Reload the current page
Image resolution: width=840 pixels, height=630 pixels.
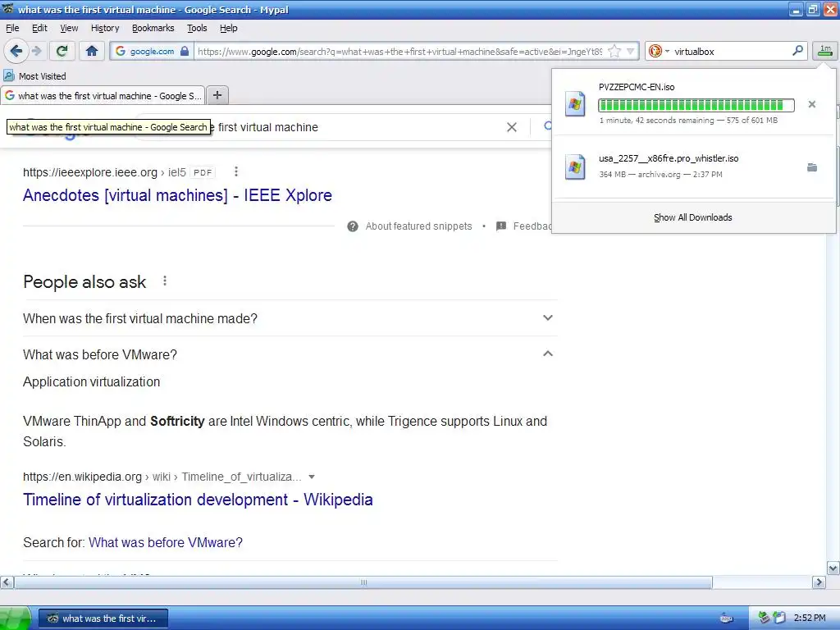pyautogui.click(x=62, y=52)
